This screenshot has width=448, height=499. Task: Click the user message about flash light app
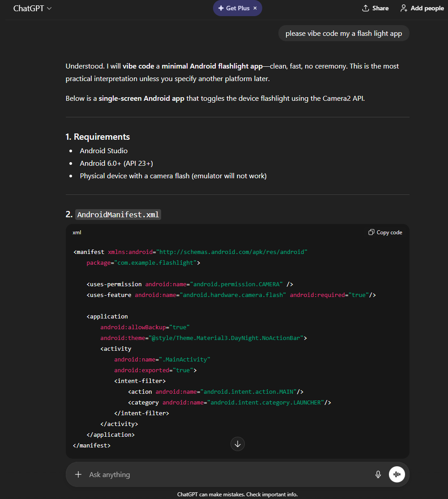[344, 34]
